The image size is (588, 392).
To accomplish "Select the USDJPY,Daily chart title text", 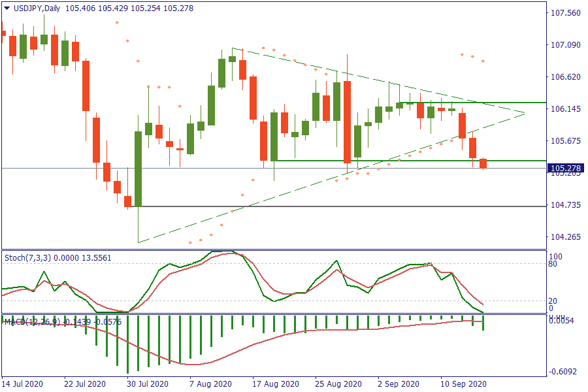I will [37, 8].
